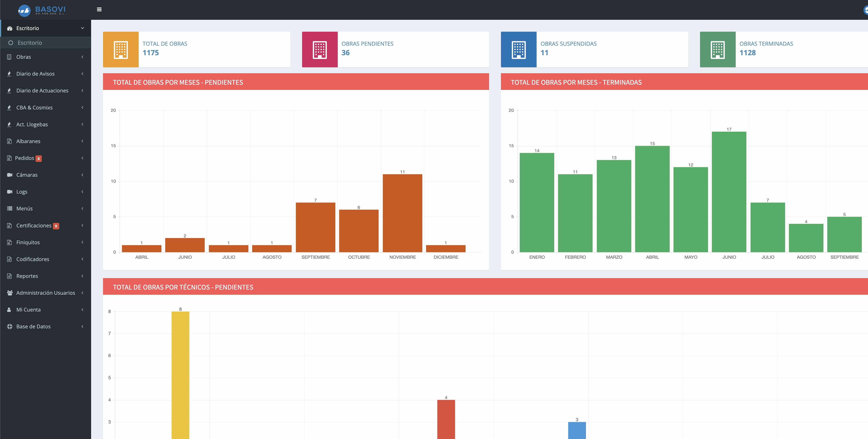Click the green Obras Terminadas building icon
Image resolution: width=868 pixels, height=439 pixels.
pyautogui.click(x=717, y=50)
